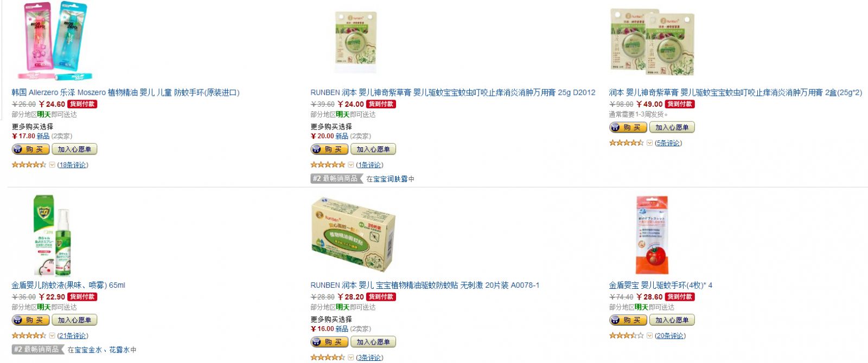Screen dimensions: 868x363
Task: Open the green RUNBEN 20-patch box image
Action: pyautogui.click(x=353, y=234)
